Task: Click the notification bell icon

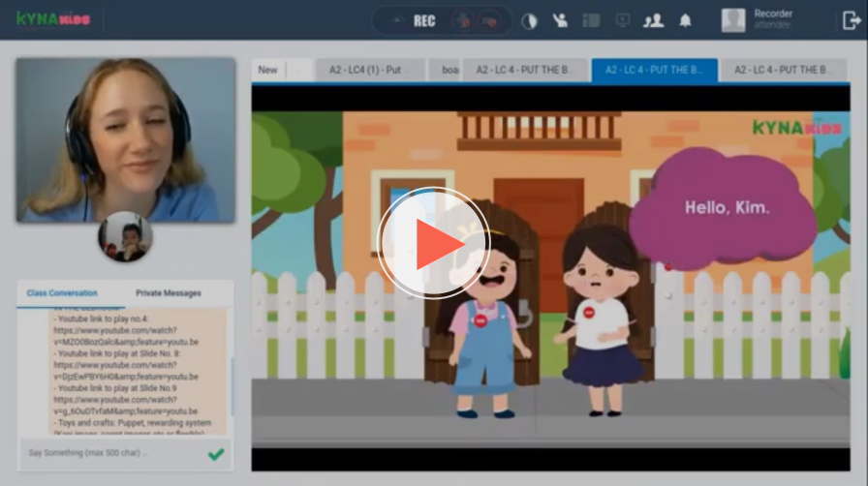Action: [685, 20]
